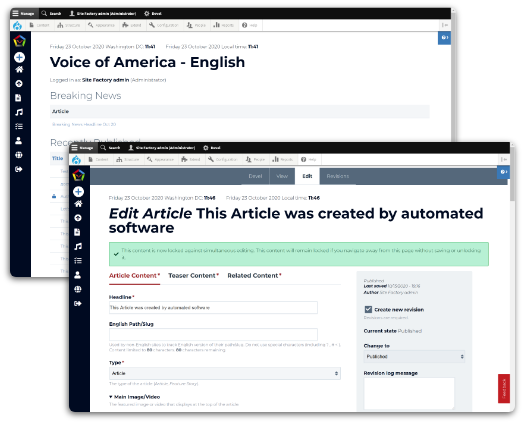This screenshot has height=424, width=523.
Task: Click the house icon in Voice of America sidebar
Action: click(19, 69)
